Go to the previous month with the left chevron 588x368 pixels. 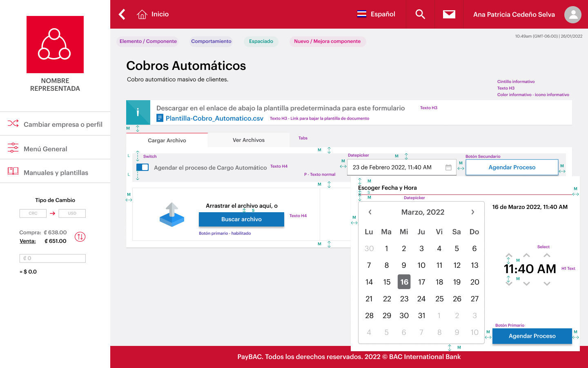coord(370,212)
